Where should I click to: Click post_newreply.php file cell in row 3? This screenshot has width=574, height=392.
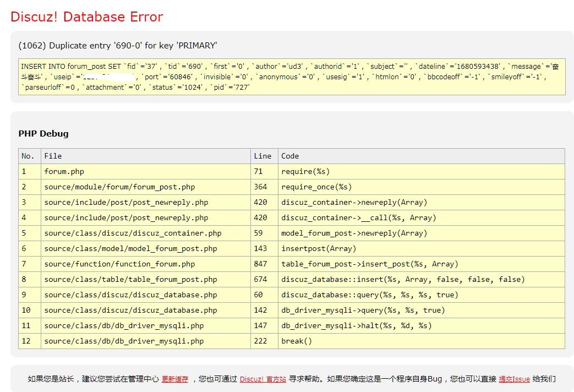[x=146, y=202]
